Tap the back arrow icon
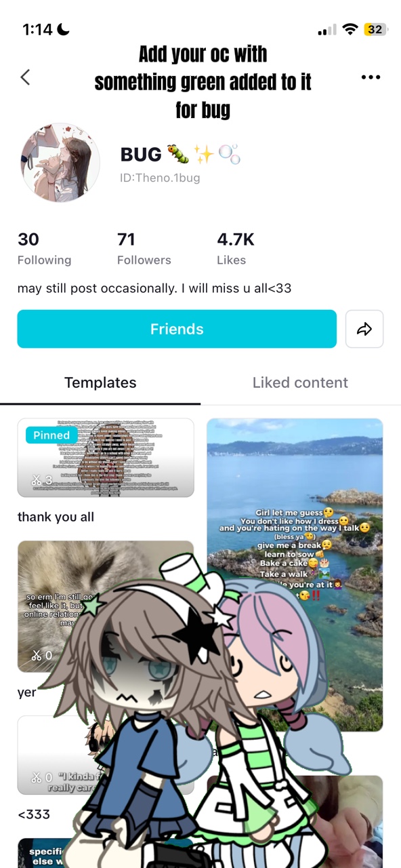Viewport: 401px width, 868px height. (25, 77)
